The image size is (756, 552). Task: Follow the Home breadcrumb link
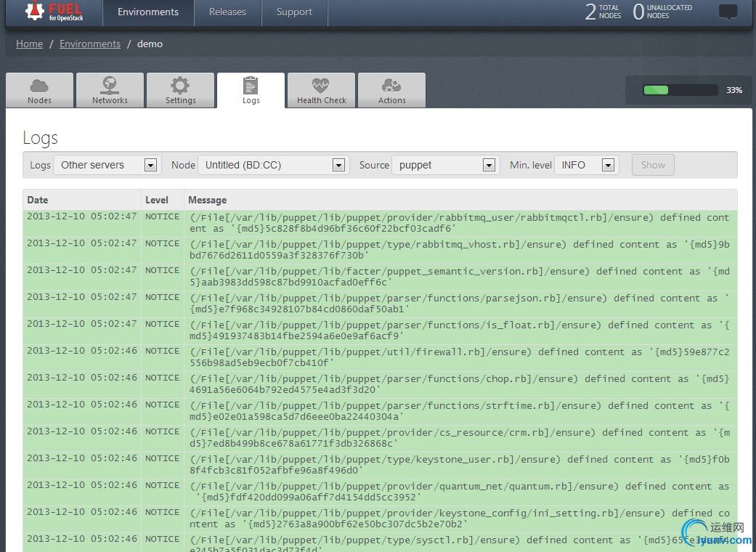click(x=29, y=44)
